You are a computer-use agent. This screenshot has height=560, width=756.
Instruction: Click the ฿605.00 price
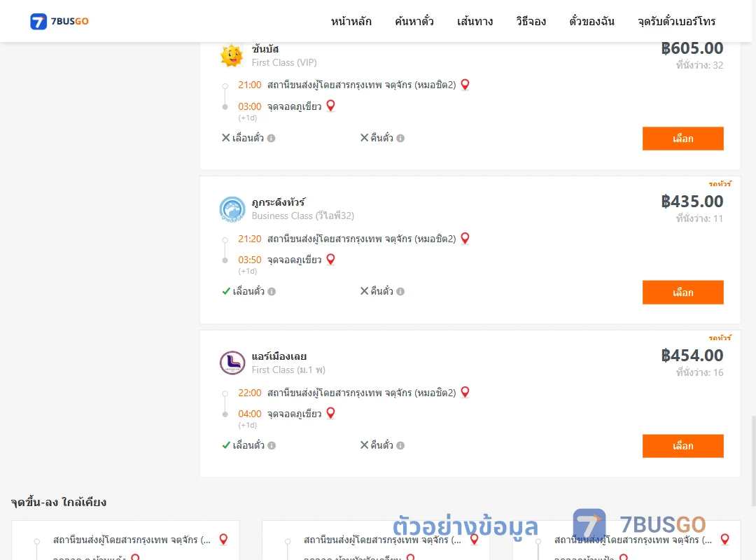click(692, 48)
